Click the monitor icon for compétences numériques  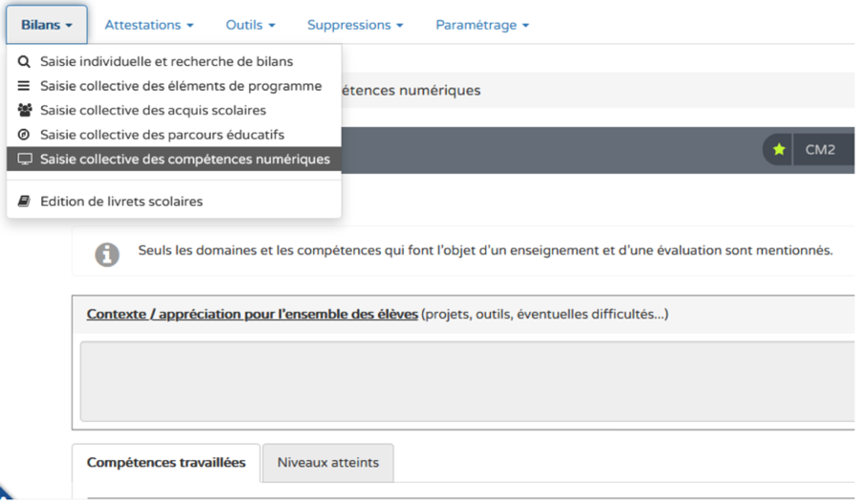(24, 159)
